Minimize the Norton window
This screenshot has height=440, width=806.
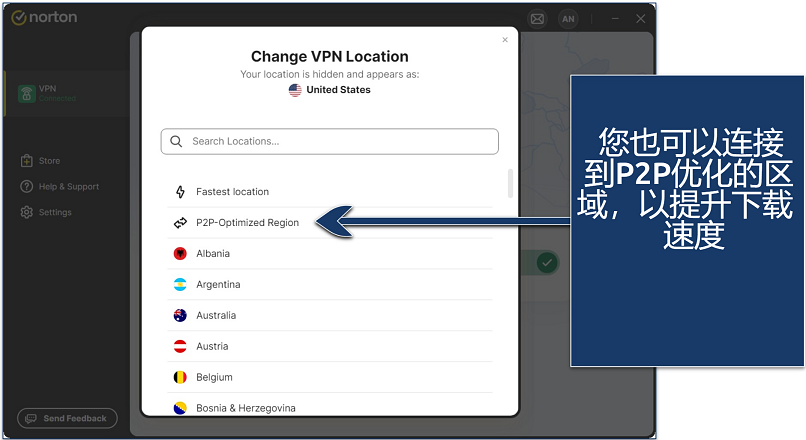tap(615, 19)
